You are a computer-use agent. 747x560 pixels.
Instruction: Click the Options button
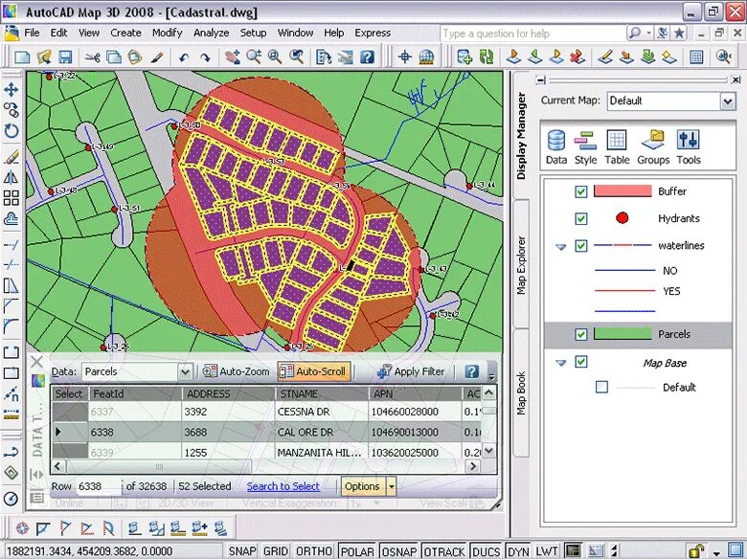(363, 486)
